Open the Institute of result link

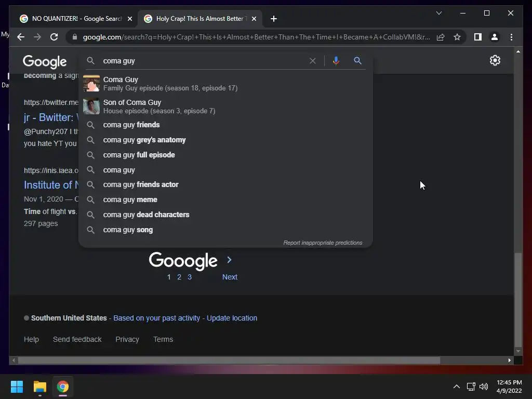tap(51, 185)
